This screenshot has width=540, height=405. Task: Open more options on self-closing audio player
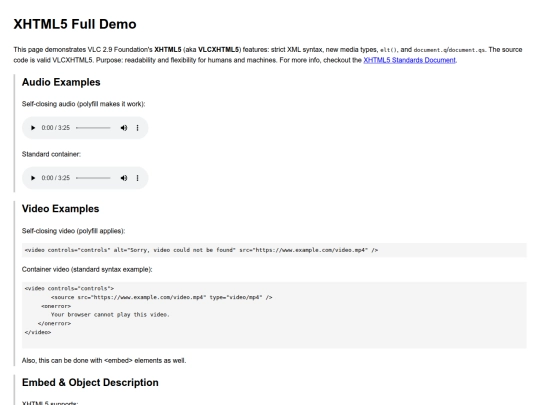137,128
